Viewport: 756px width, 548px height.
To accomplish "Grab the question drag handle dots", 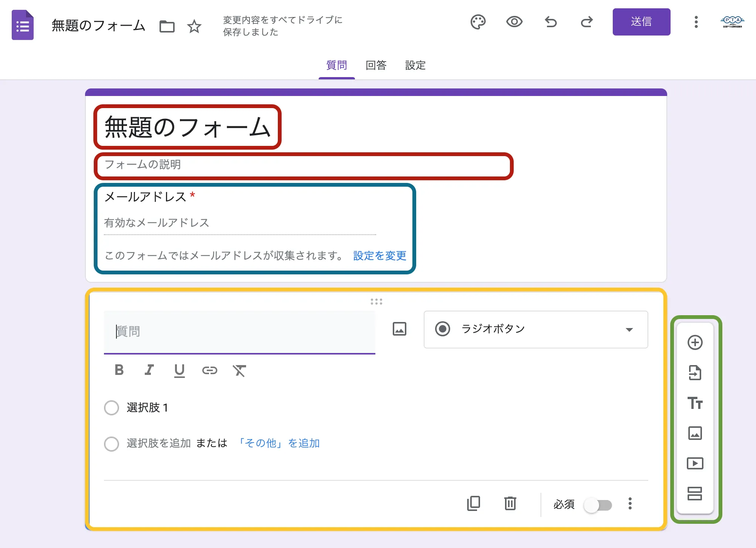I will click(376, 302).
